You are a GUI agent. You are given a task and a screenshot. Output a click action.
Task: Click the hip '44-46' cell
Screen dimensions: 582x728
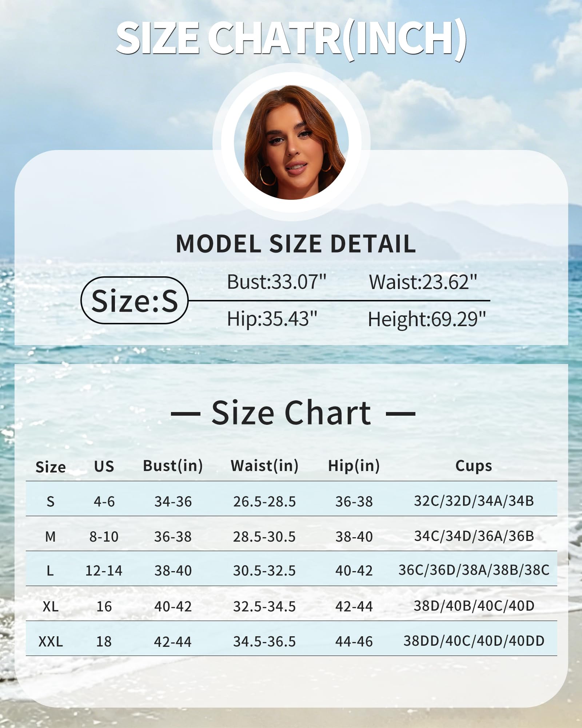pyautogui.click(x=354, y=641)
